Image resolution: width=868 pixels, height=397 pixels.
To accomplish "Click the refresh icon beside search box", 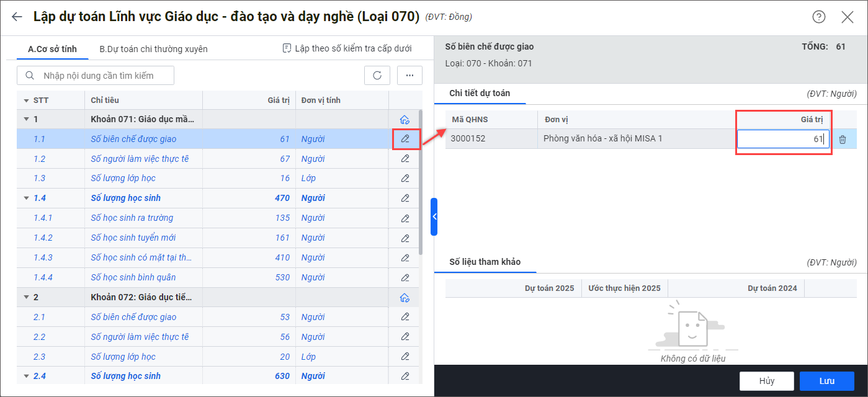I will pos(377,76).
